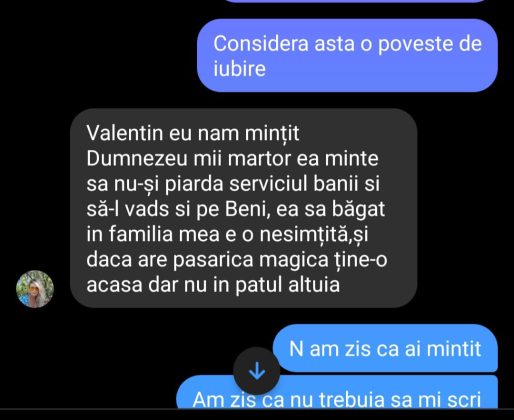This screenshot has width=514, height=420.
Task: Click the word 'trebuia' in the bottom bubble
Action: pos(352,399)
